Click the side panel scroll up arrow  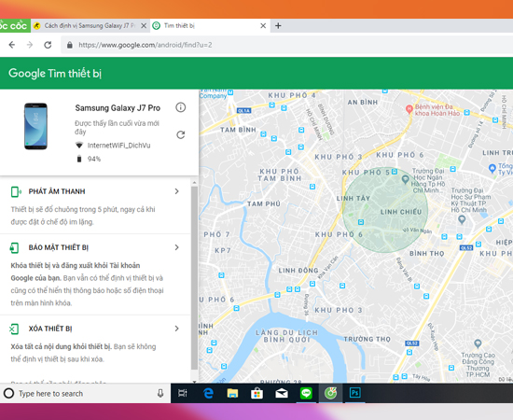(x=194, y=183)
